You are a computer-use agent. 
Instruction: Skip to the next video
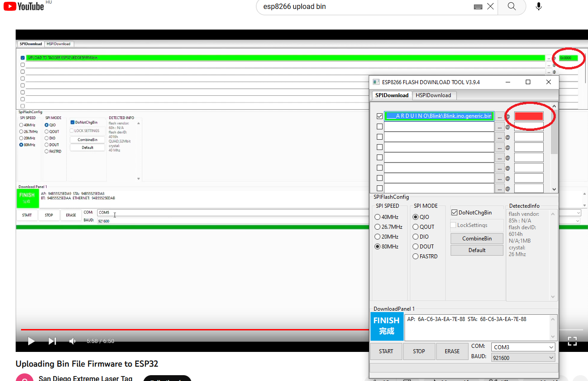point(52,341)
